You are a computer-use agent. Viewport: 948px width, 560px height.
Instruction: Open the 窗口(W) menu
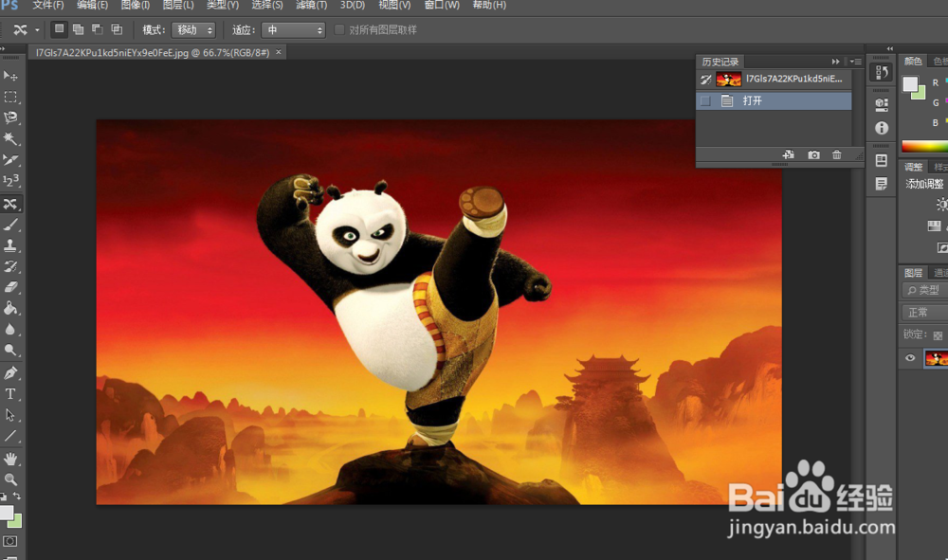click(x=442, y=5)
